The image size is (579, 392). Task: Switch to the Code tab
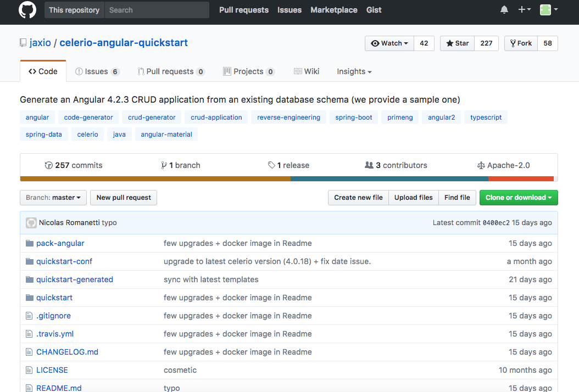click(43, 71)
